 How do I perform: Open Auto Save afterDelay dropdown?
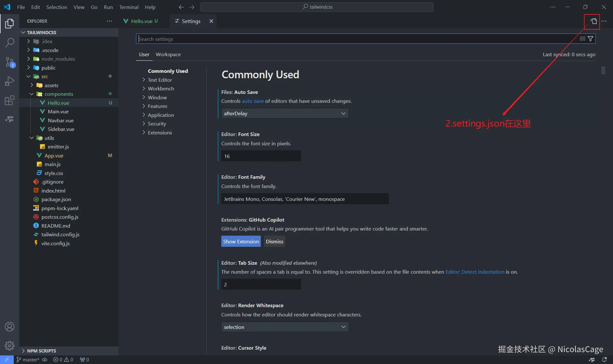point(284,113)
